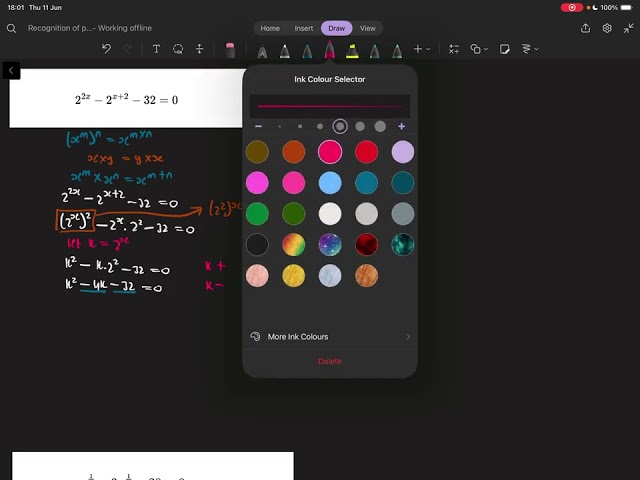Image resolution: width=640 pixels, height=480 pixels.
Task: Select the Text tool icon
Action: (x=156, y=49)
